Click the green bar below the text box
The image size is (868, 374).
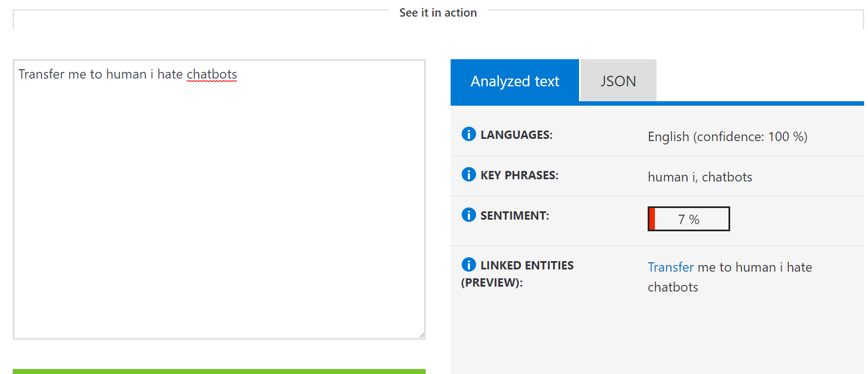[219, 371]
